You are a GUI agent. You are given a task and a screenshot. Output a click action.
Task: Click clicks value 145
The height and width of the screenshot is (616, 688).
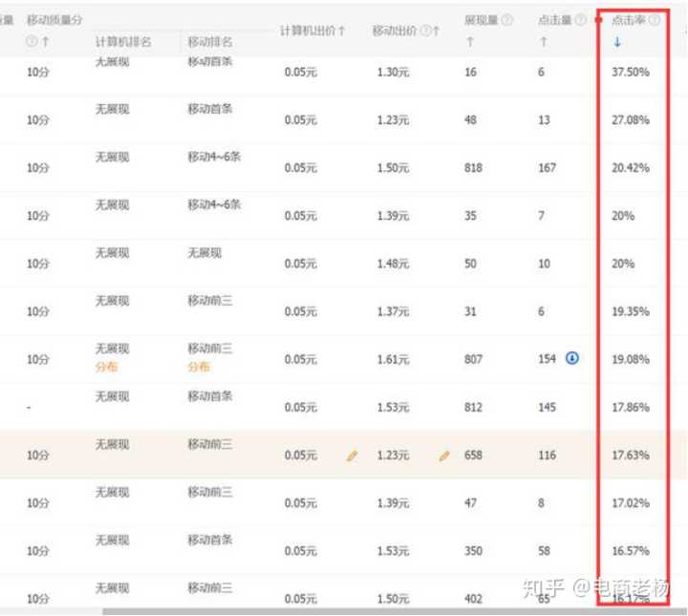[548, 407]
